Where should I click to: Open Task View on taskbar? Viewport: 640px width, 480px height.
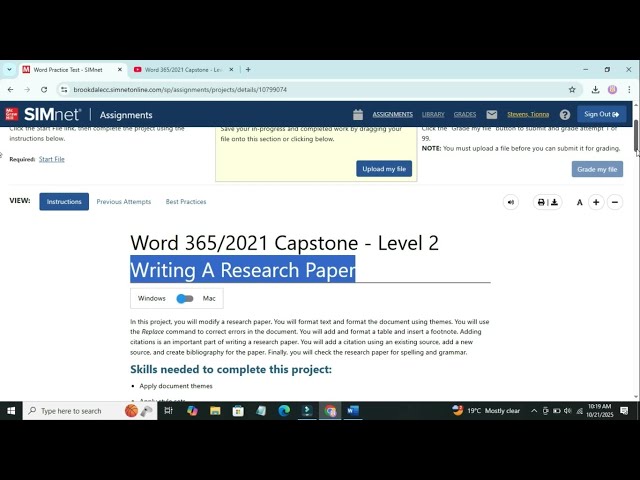(168, 411)
